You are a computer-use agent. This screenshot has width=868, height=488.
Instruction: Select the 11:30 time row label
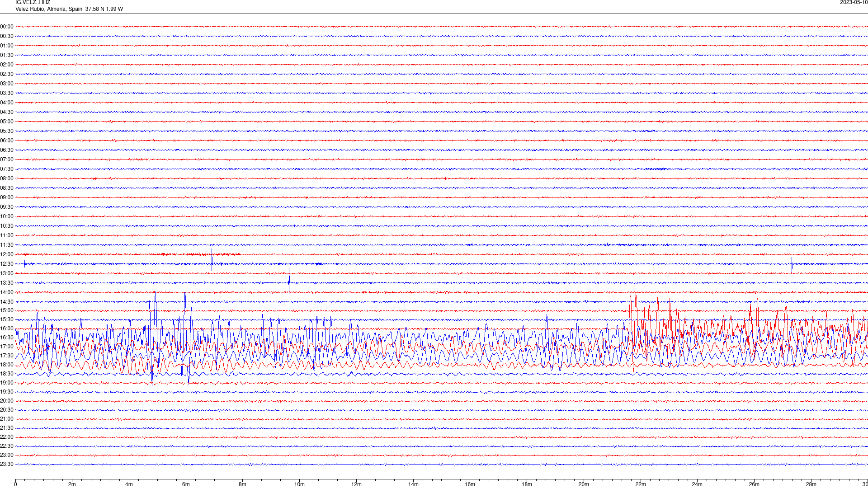7,245
